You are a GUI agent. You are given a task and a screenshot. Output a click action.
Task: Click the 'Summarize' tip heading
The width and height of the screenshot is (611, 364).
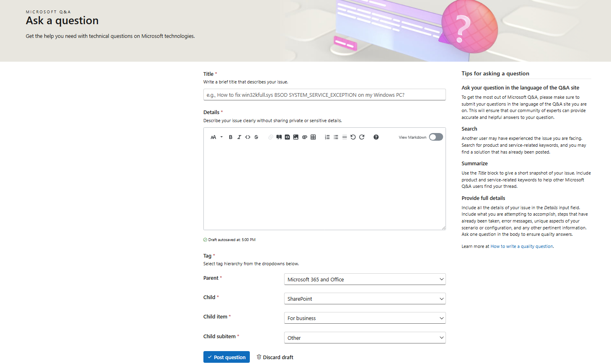click(475, 163)
